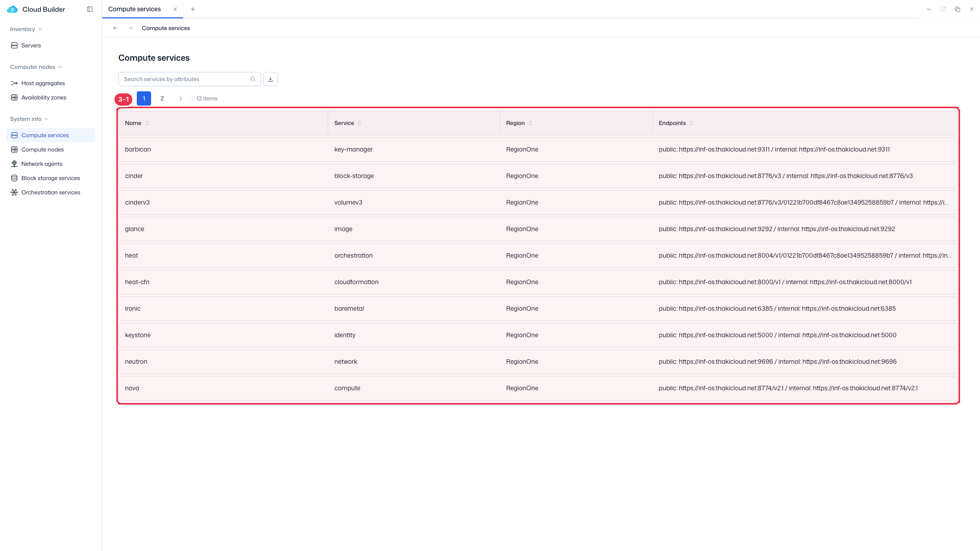This screenshot has width=980, height=551.
Task: Collapse the Computer nodes section
Action: click(36, 67)
